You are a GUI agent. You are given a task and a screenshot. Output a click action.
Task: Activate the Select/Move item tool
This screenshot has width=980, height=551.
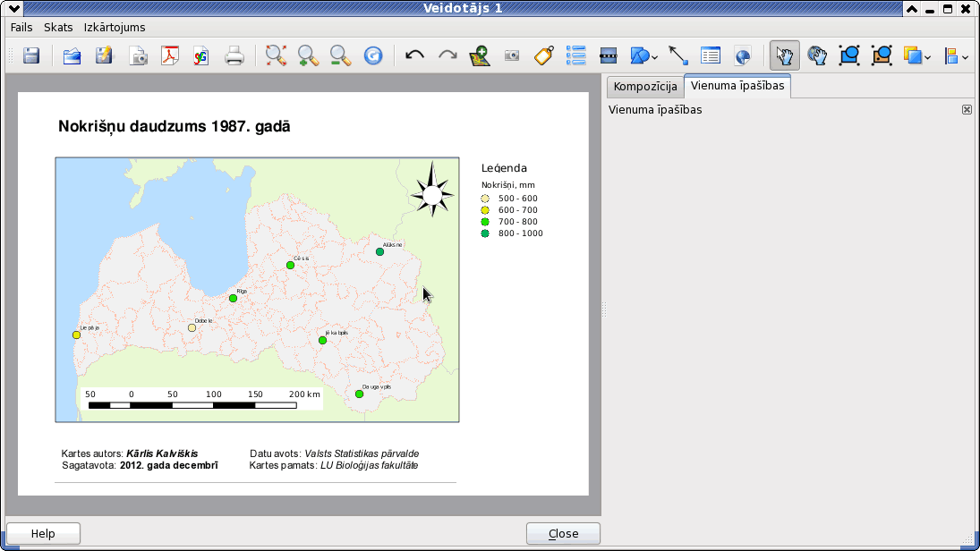(x=784, y=55)
